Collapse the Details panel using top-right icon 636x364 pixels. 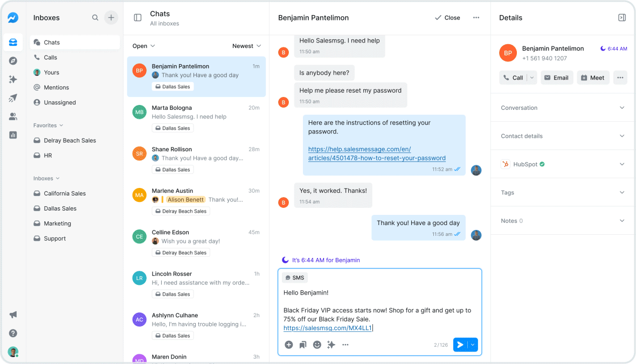tap(622, 17)
